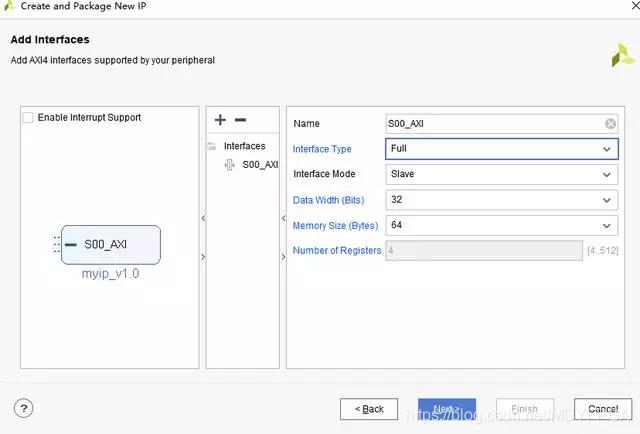Click the Data Width (Bits) label
Screen dimensions: 640x434
click(x=329, y=200)
